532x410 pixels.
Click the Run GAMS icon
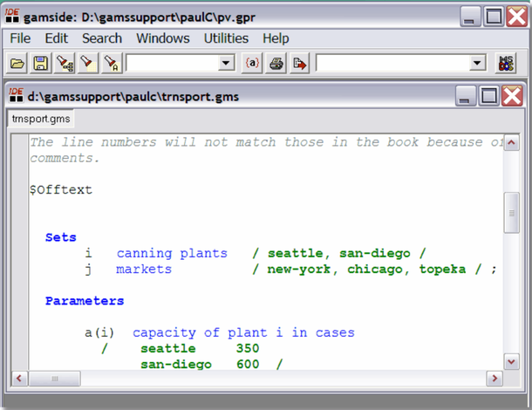pyautogui.click(x=300, y=63)
